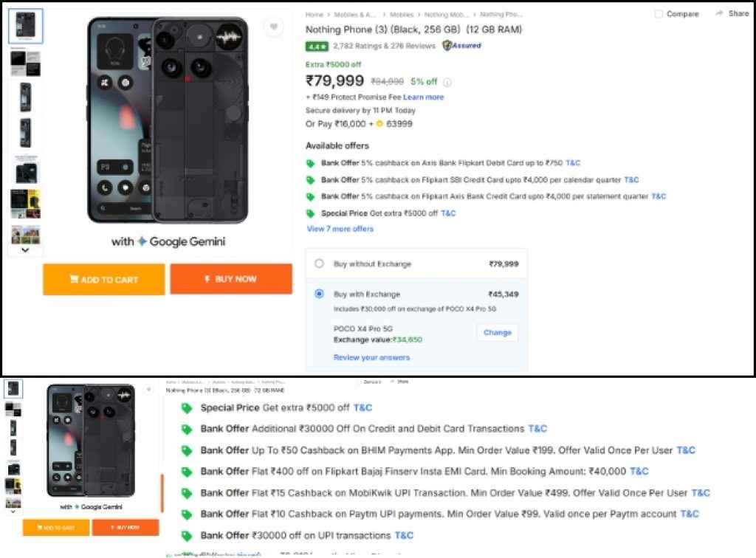Select the Buy without Exchange radio option
The width and height of the screenshot is (756, 558).
[319, 263]
